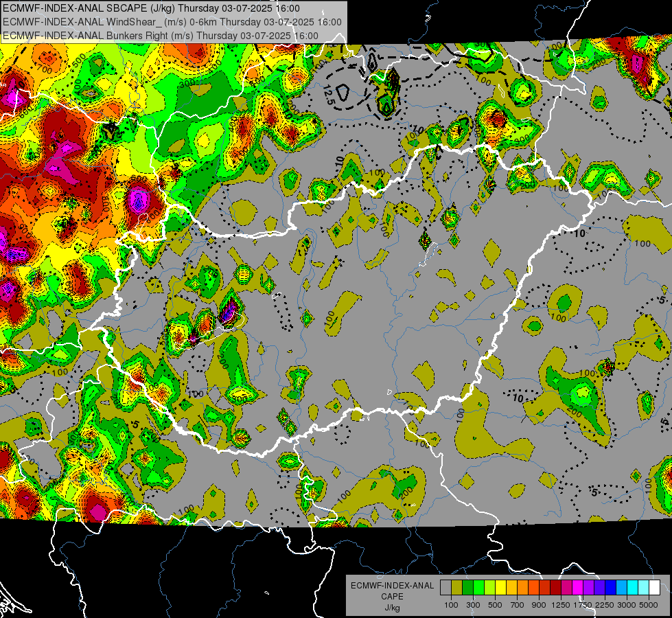
Task: Click the 12.5 wind shear contour label
Action: tap(328, 95)
